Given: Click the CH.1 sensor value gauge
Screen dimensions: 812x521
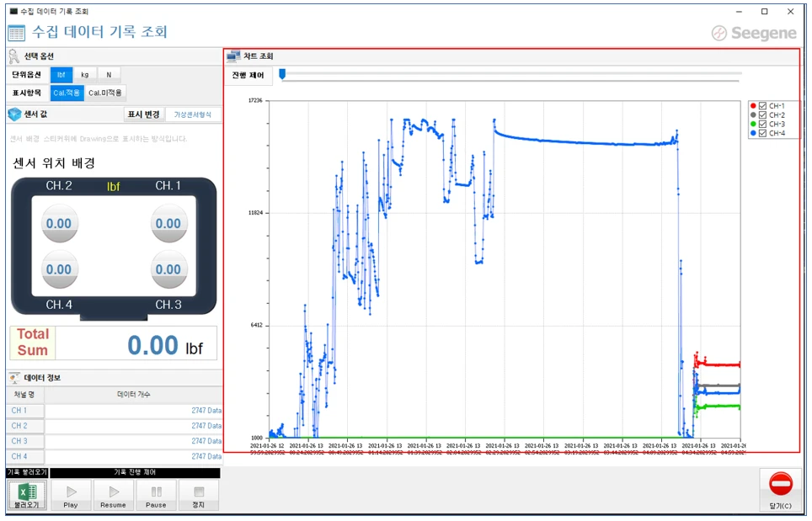Looking at the screenshot, I should 168,224.
